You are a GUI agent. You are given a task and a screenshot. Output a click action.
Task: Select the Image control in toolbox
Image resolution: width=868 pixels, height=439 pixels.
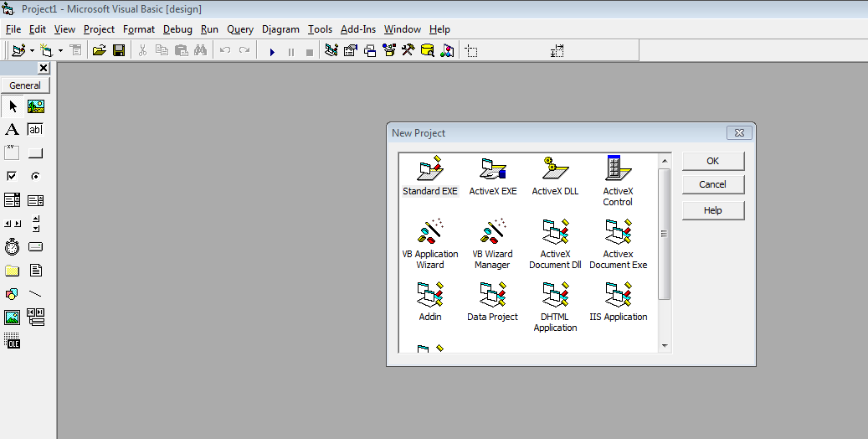tap(13, 317)
